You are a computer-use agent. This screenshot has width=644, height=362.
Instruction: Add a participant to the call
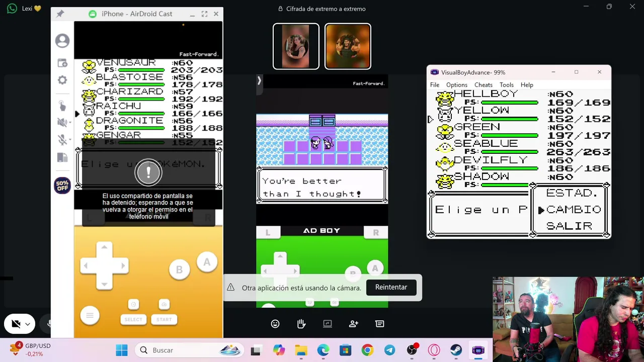(354, 324)
